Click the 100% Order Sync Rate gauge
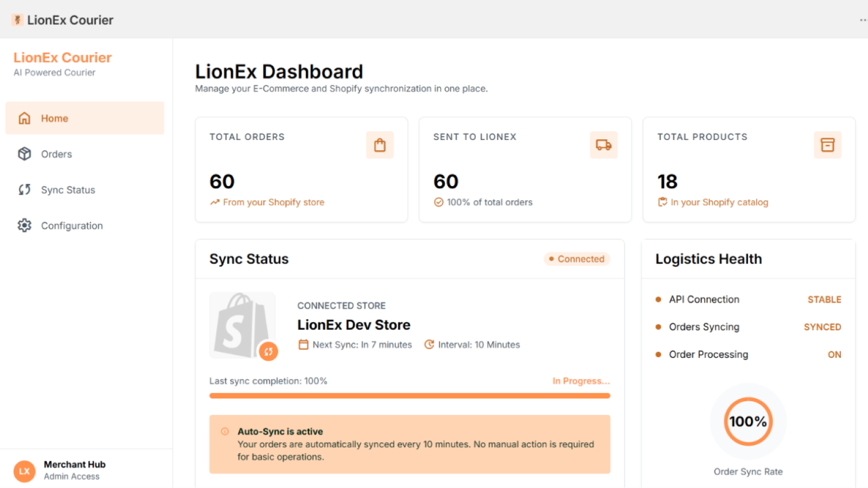The height and width of the screenshot is (488, 868). point(748,421)
